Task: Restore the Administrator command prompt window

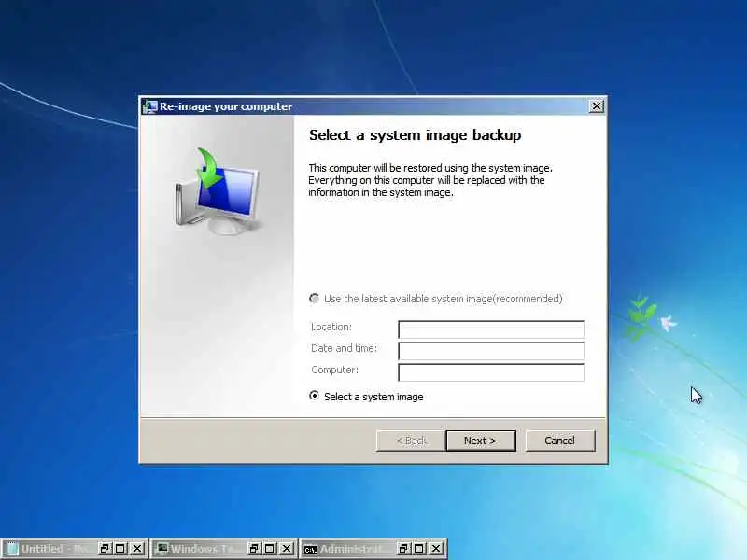Action: point(403,549)
